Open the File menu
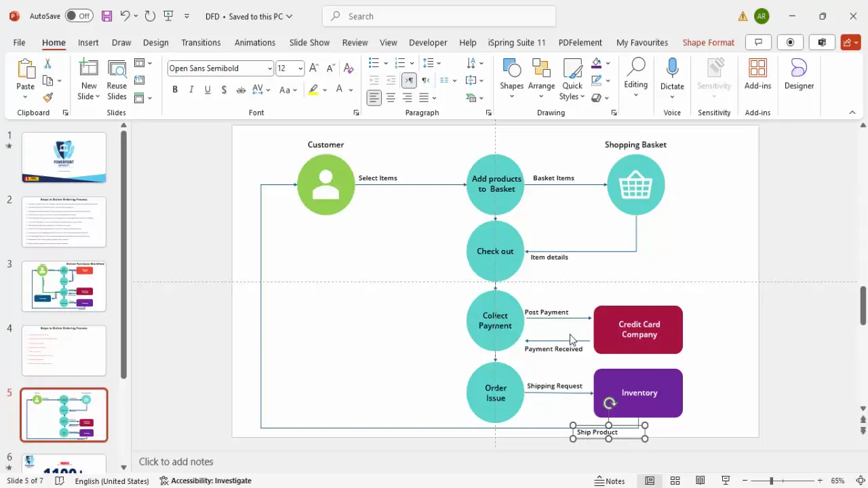The image size is (868, 488). (19, 42)
